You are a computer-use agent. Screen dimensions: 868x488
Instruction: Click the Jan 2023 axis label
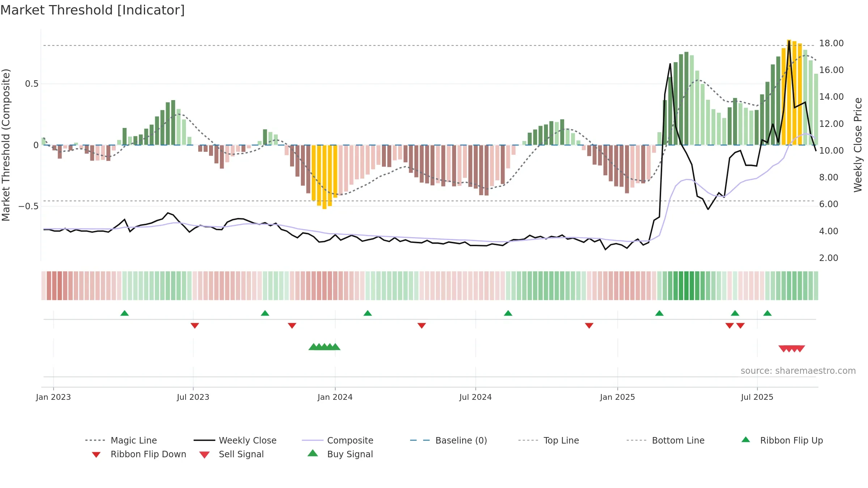(x=54, y=397)
